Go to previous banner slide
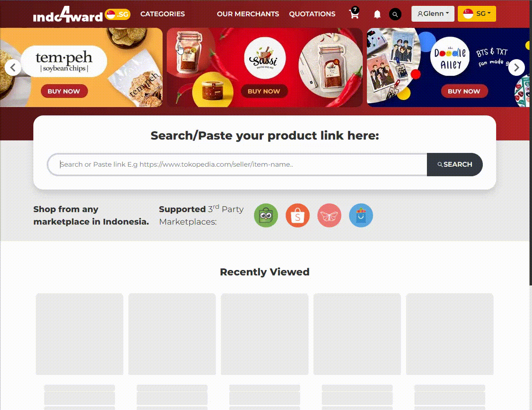The image size is (532, 410). (13, 67)
